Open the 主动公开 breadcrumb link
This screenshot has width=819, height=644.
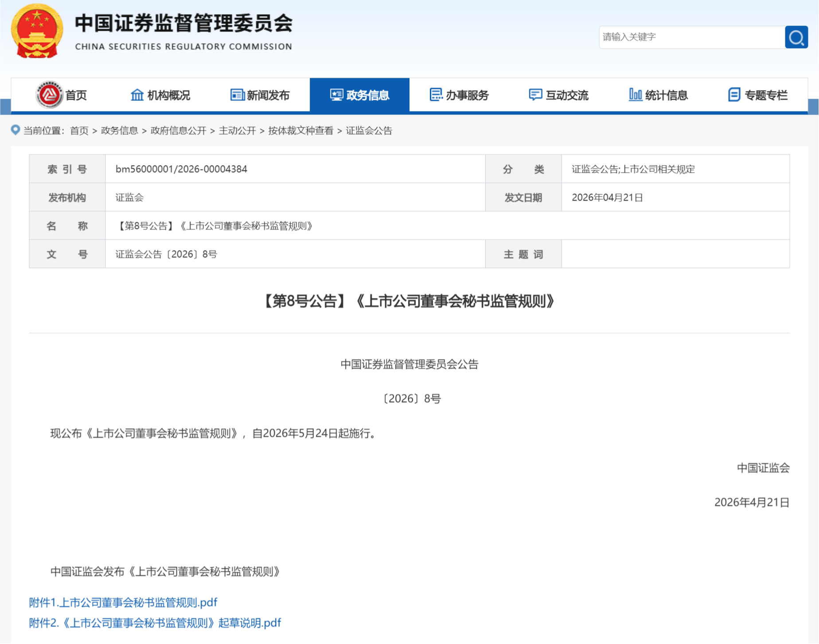(238, 131)
